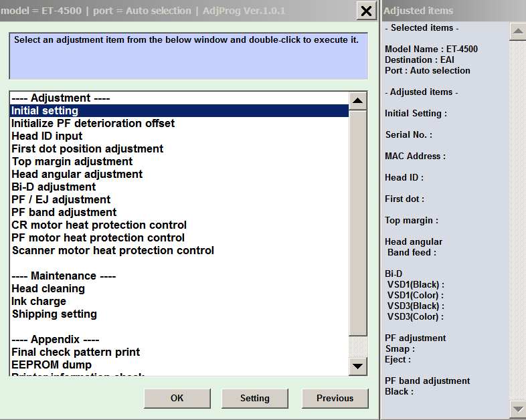Click Initial Setting label in side panel
This screenshot has height=420, width=526.
[x=416, y=113]
